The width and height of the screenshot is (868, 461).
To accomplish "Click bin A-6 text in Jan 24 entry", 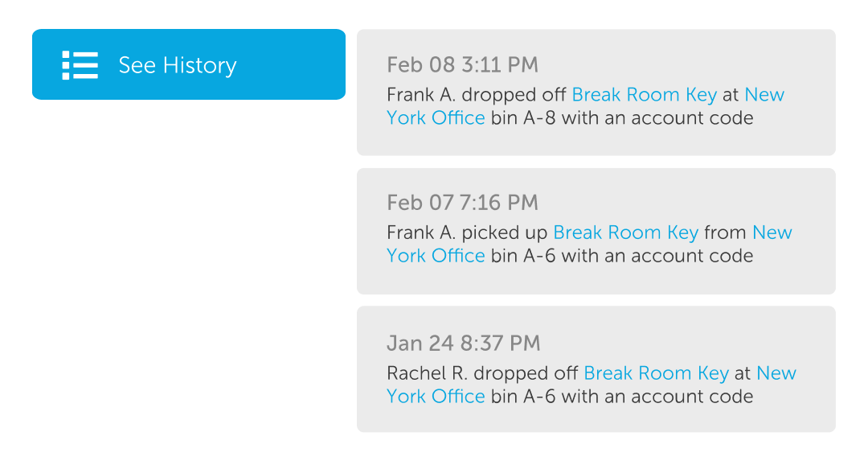I will pos(523,397).
